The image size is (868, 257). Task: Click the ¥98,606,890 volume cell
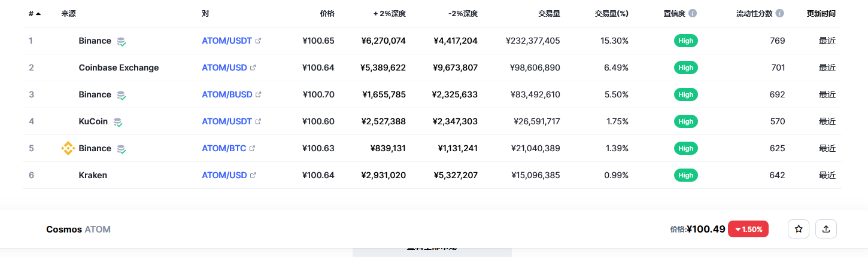tap(535, 68)
